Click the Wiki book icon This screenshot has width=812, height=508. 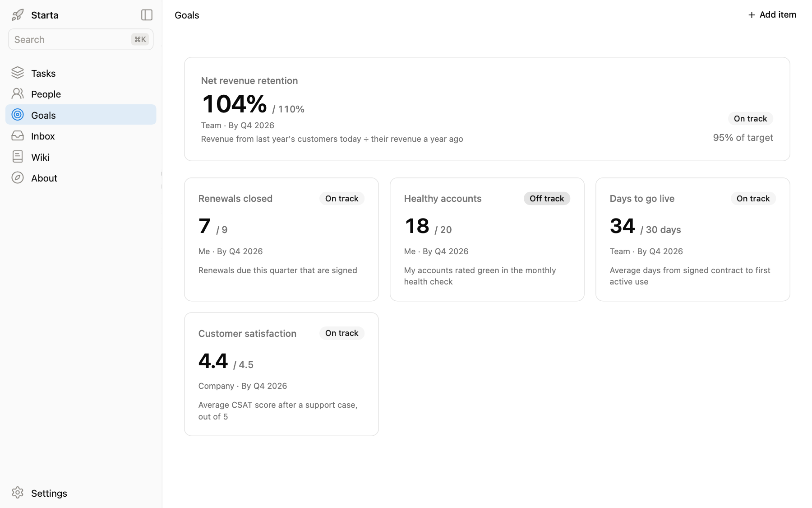(x=18, y=157)
